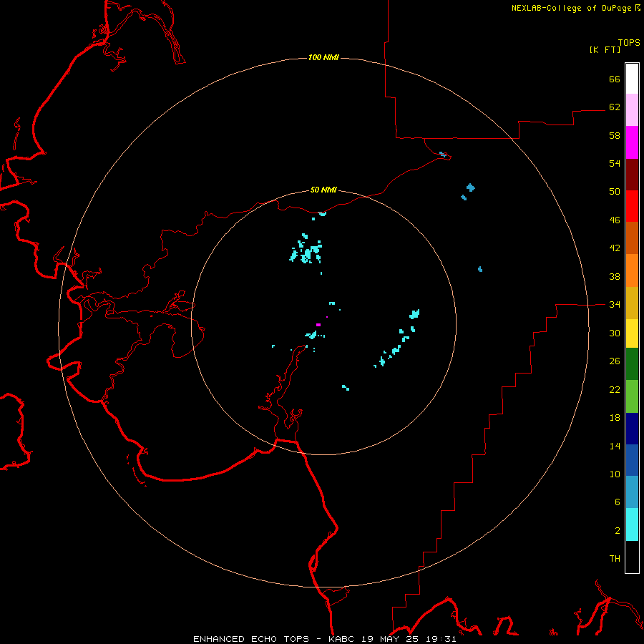Click the 54 legend value
The height and width of the screenshot is (644, 644).
615,163
